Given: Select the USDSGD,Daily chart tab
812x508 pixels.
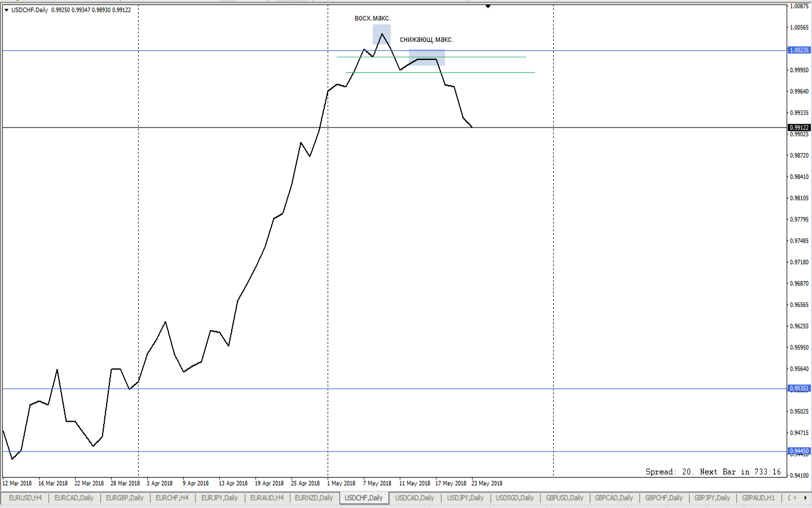Looking at the screenshot, I should (x=514, y=498).
